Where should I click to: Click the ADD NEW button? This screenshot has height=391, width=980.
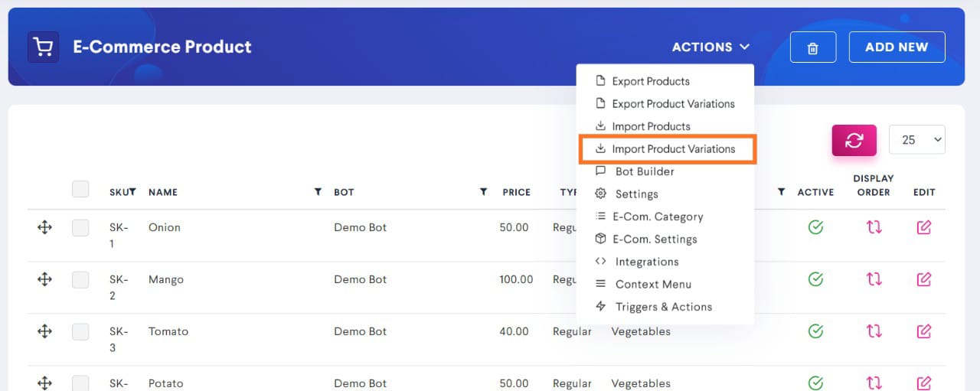897,47
